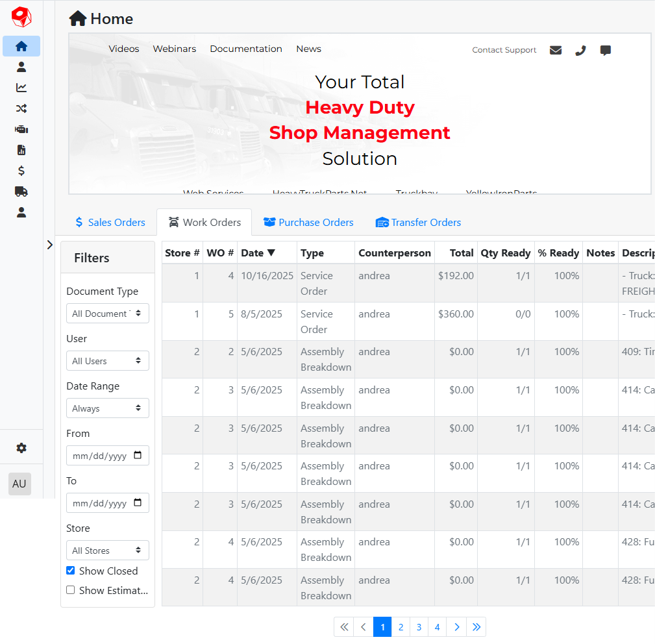The width and height of the screenshot is (655, 644).
Task: Open settings via the gear icon
Action: coord(21,448)
